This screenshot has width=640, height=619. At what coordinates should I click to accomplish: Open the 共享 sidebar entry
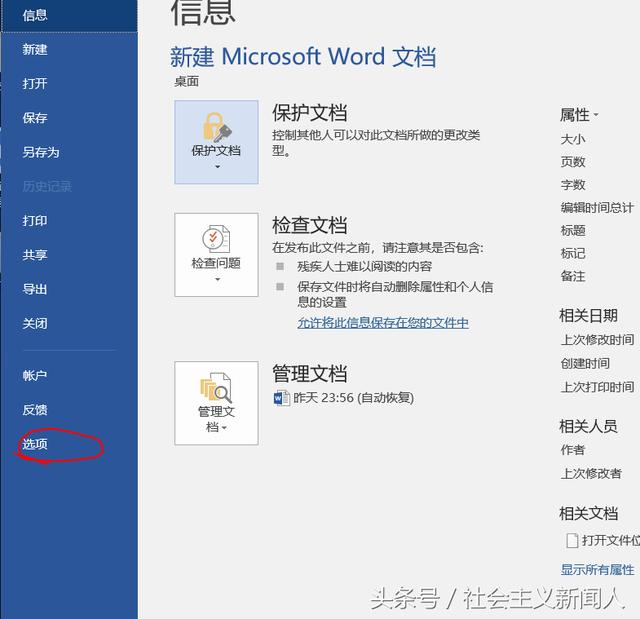pyautogui.click(x=69, y=255)
